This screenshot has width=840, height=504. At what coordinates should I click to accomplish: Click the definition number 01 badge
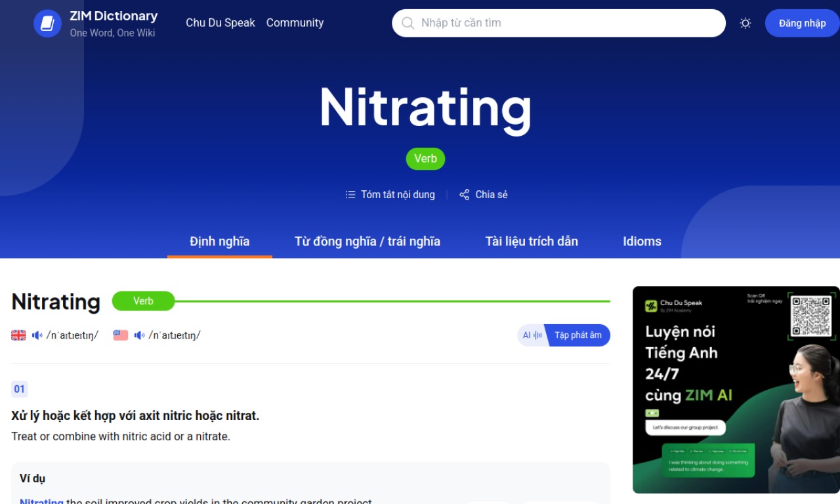20,389
